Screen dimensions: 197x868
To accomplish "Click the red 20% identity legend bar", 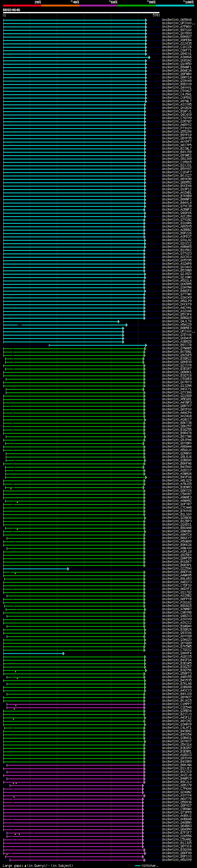I will click(22, 6).
